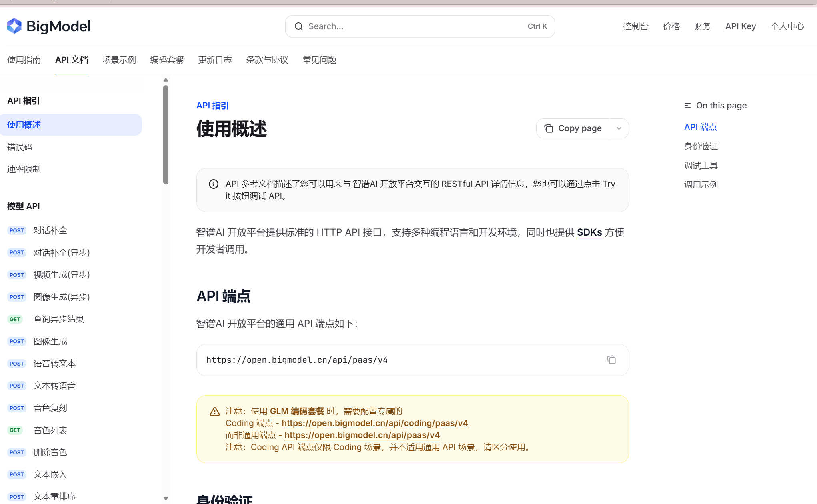Click the Copy page button

tap(573, 128)
